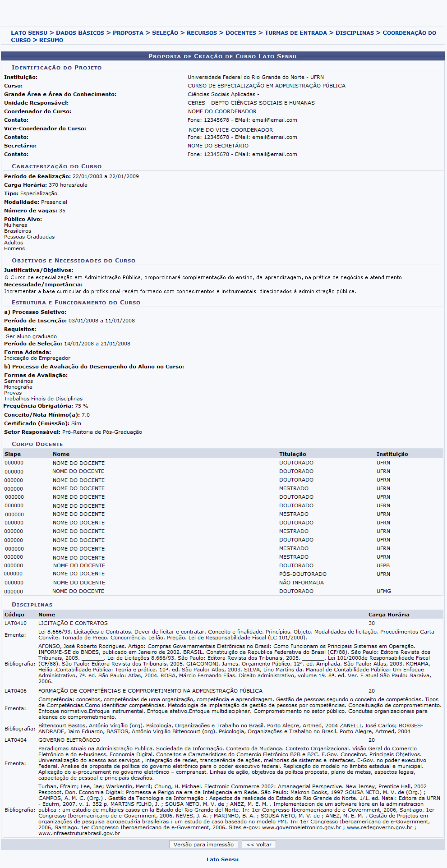Open the Recursos step in breadcrumb

click(x=202, y=33)
